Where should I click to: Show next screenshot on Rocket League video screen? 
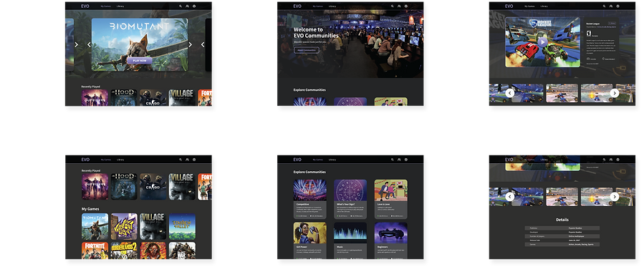(615, 93)
